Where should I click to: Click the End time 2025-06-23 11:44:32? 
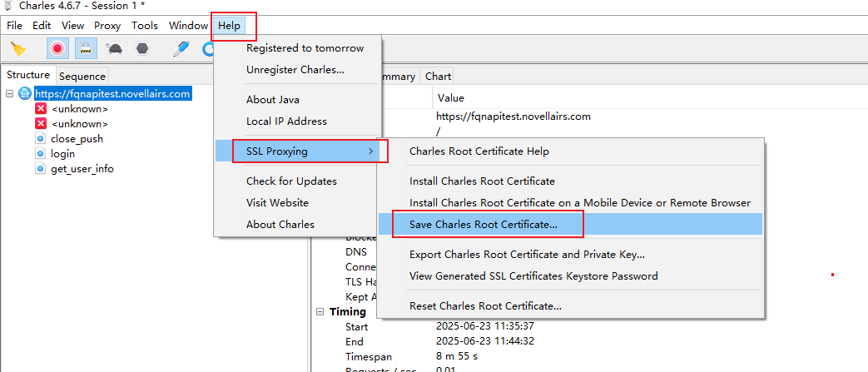pos(485,341)
